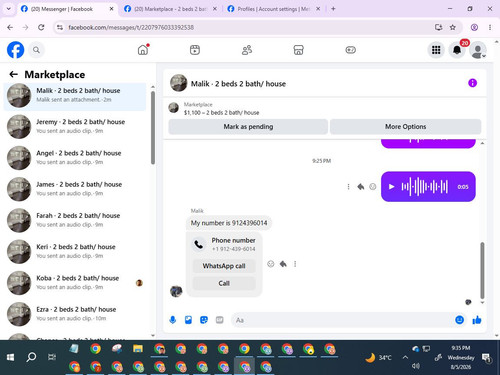The height and width of the screenshot is (375, 500).
Task: Open the Windows Start menu
Action: (10, 357)
